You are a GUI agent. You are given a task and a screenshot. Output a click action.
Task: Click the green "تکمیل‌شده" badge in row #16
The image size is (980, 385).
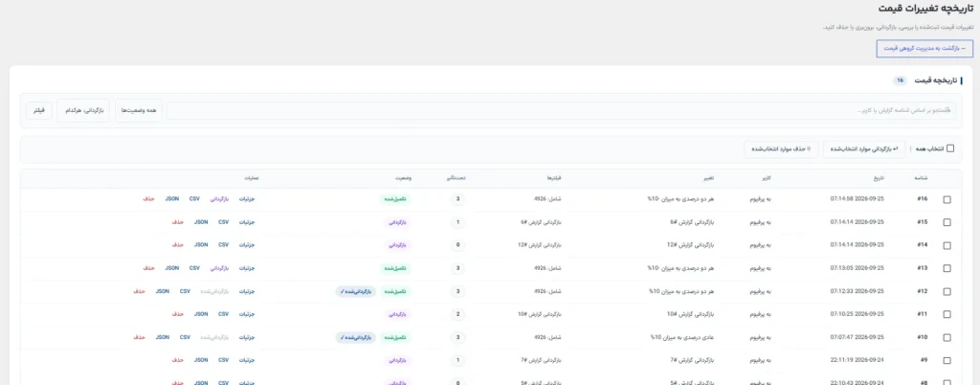point(396,199)
